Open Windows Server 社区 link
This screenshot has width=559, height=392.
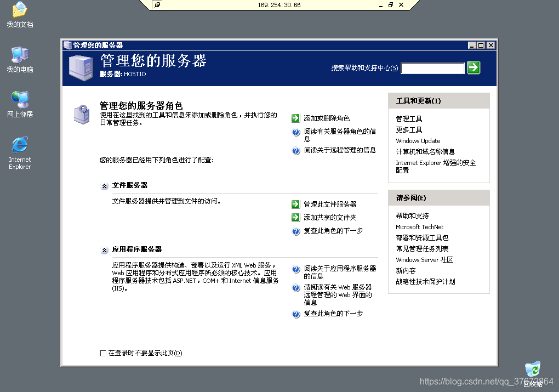point(424,260)
